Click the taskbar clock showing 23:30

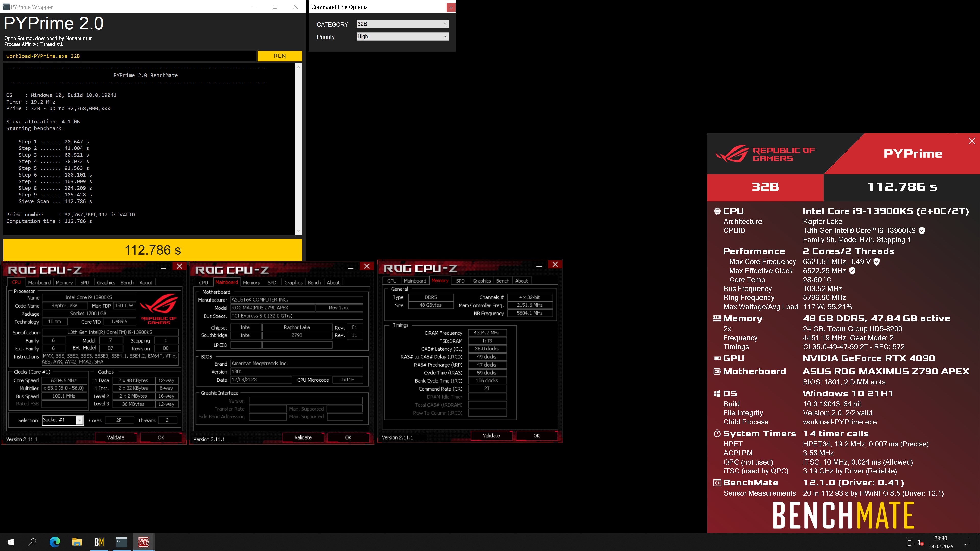[940, 542]
